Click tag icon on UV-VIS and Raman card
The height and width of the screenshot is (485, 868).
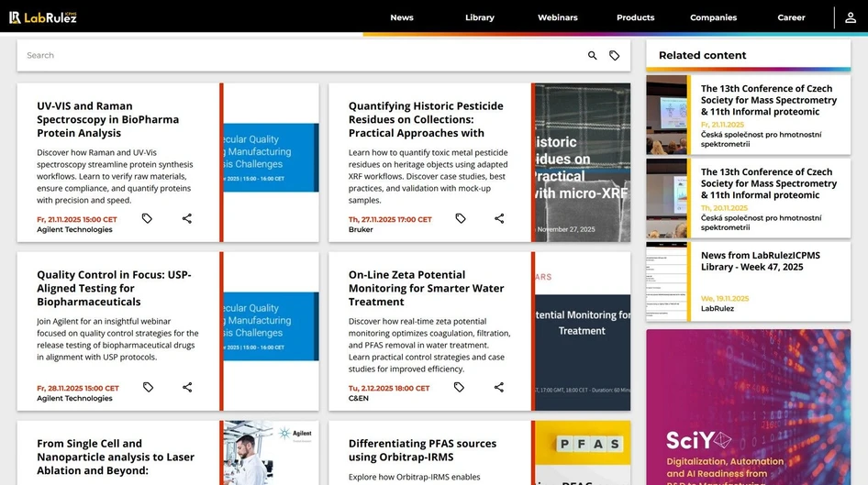click(x=147, y=218)
